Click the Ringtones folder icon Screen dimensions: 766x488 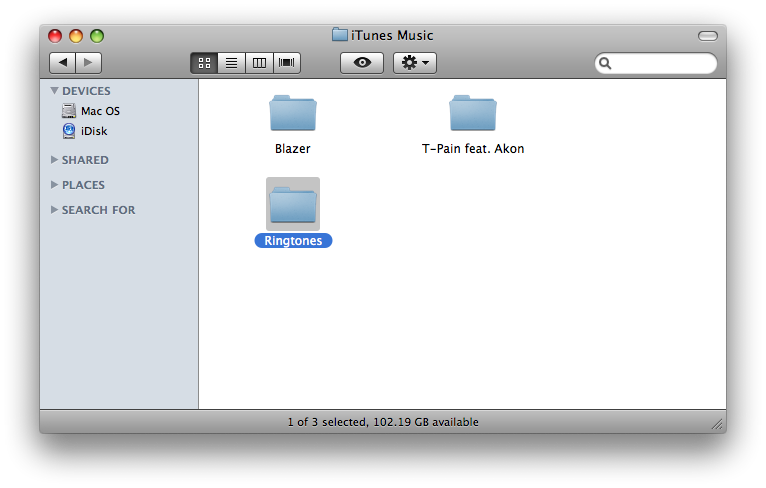[293, 204]
